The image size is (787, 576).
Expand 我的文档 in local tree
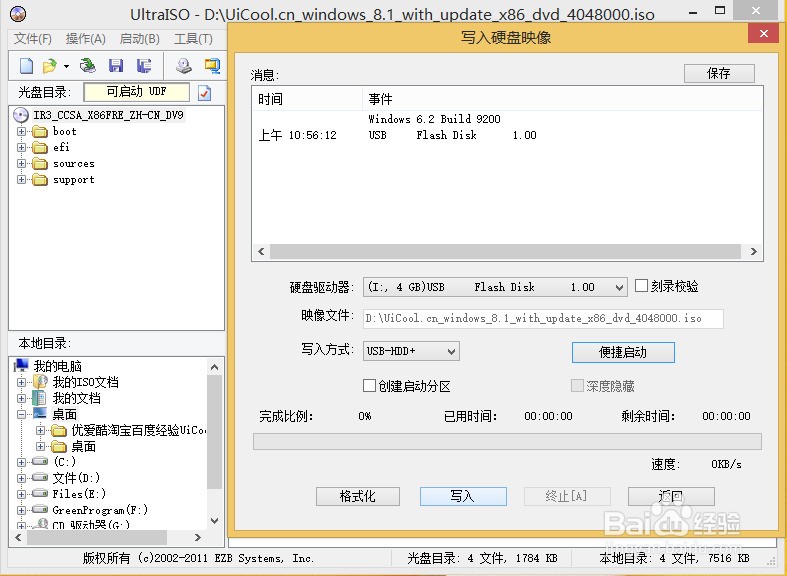point(21,398)
